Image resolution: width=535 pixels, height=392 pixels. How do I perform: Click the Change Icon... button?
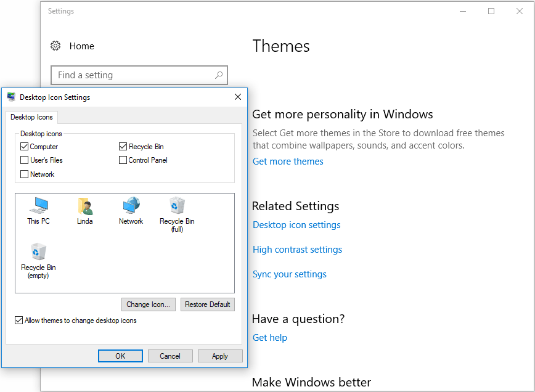149,304
